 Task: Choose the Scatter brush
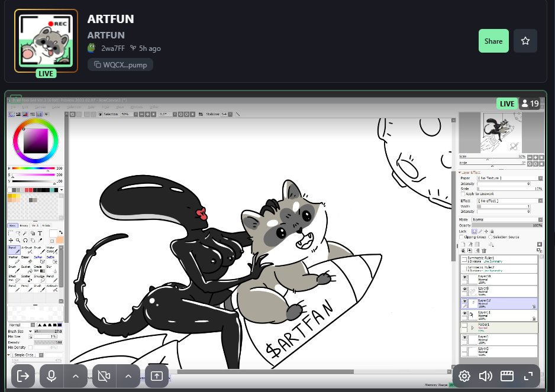[27, 278]
